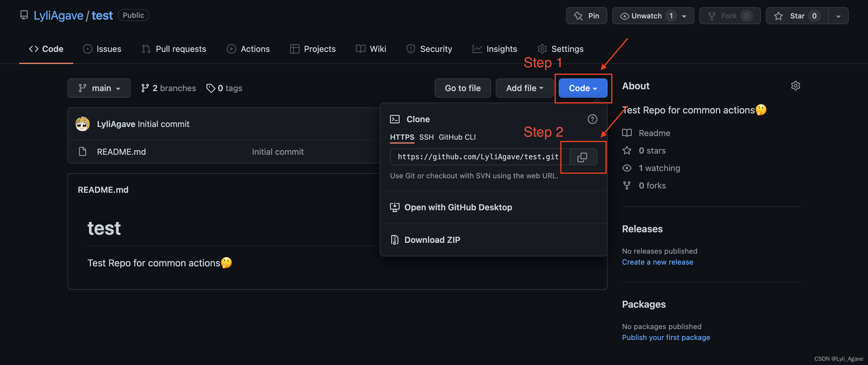Switch to the SSH clone tab
The image size is (868, 365).
click(426, 137)
